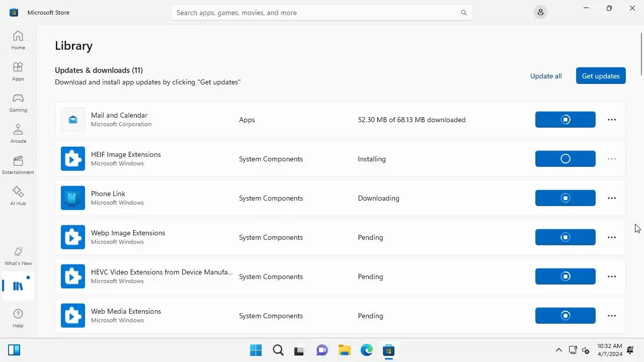Click the Web Media Extensions app icon
644x362 pixels.
pos(73,316)
